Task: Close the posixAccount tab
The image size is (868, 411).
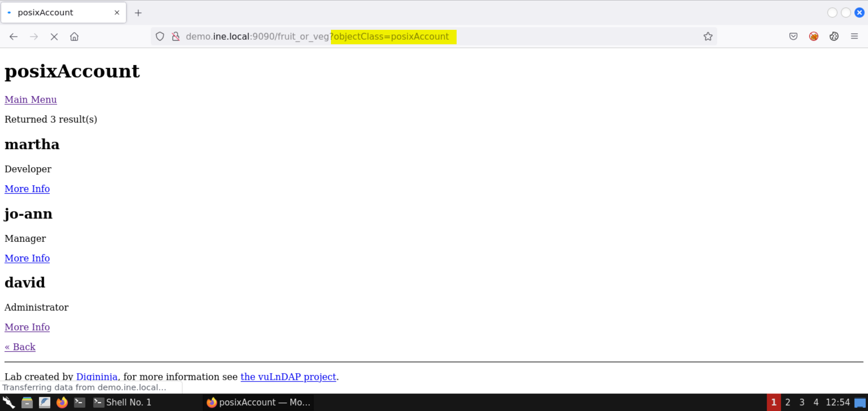Action: coord(117,13)
